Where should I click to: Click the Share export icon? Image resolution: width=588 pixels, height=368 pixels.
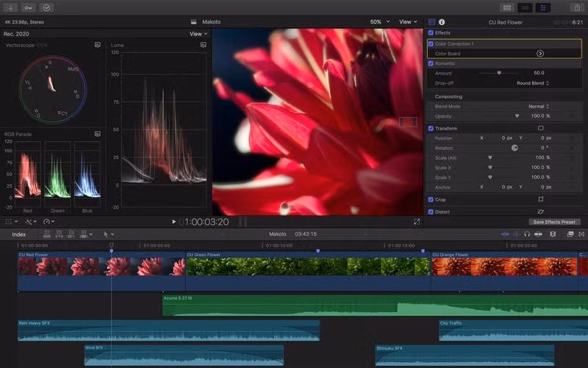pos(577,7)
